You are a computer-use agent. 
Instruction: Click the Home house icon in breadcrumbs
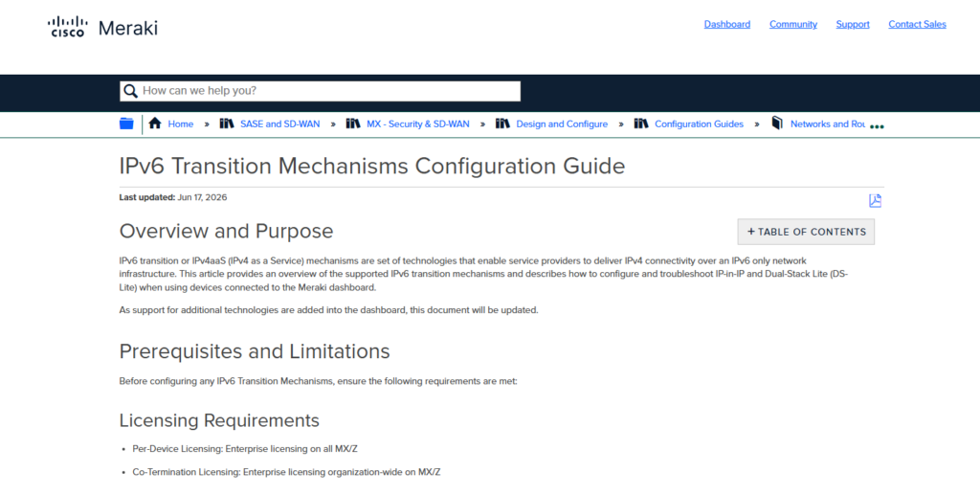tap(155, 124)
